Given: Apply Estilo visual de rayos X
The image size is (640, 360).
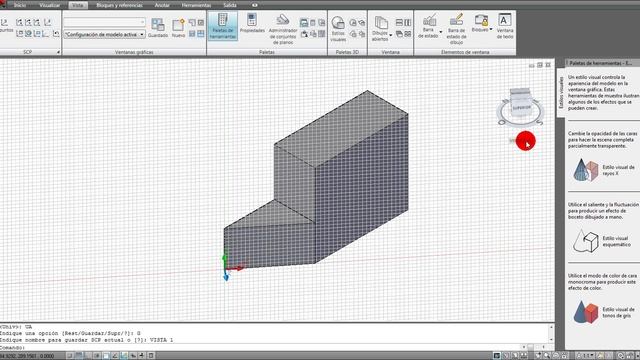Looking at the screenshot, I should point(603,170).
